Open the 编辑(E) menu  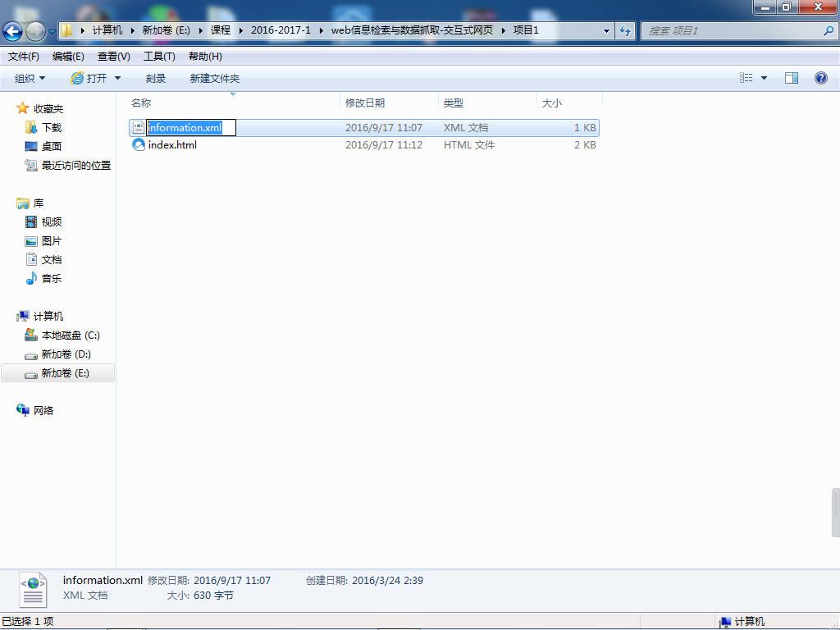click(68, 57)
